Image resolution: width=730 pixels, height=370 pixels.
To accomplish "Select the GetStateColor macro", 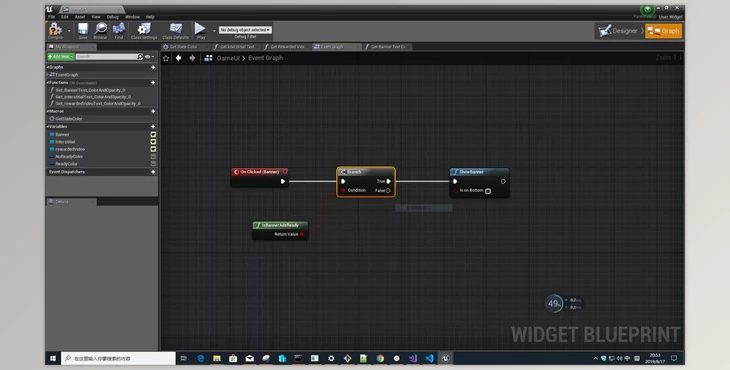I will pos(68,119).
